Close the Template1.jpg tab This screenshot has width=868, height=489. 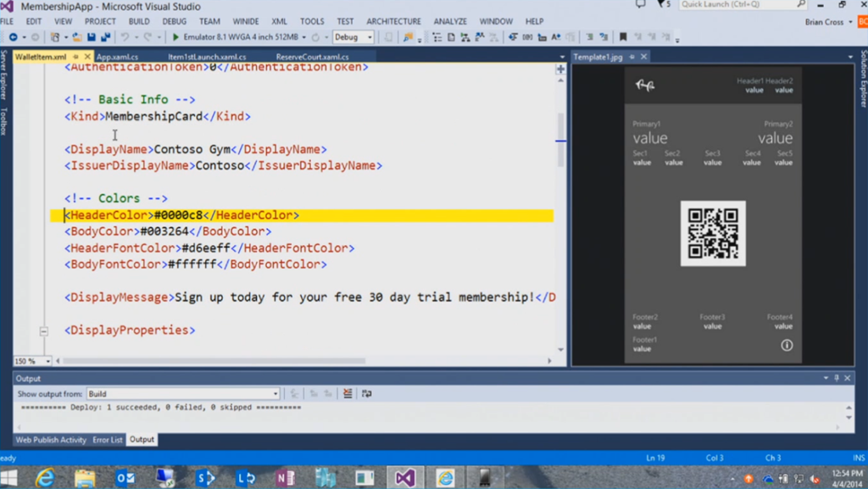coord(644,57)
